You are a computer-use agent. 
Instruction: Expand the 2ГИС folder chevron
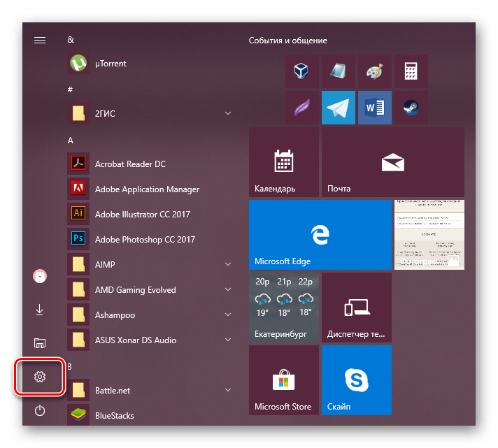[x=228, y=113]
